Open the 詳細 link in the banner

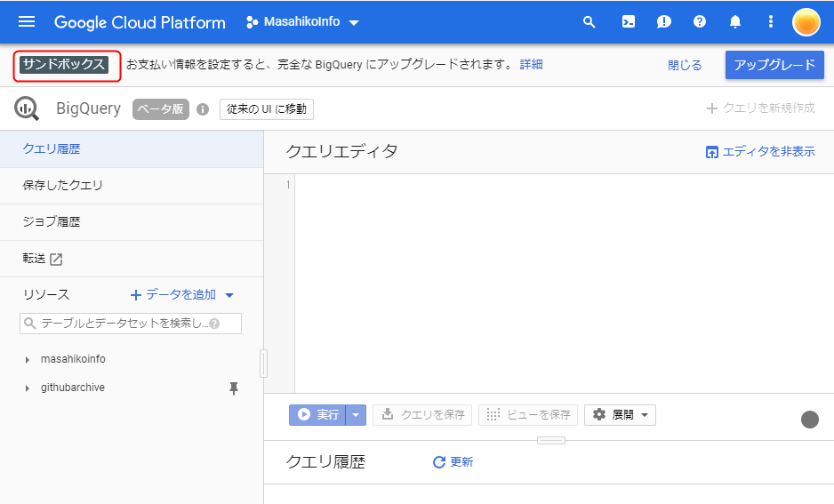(531, 64)
